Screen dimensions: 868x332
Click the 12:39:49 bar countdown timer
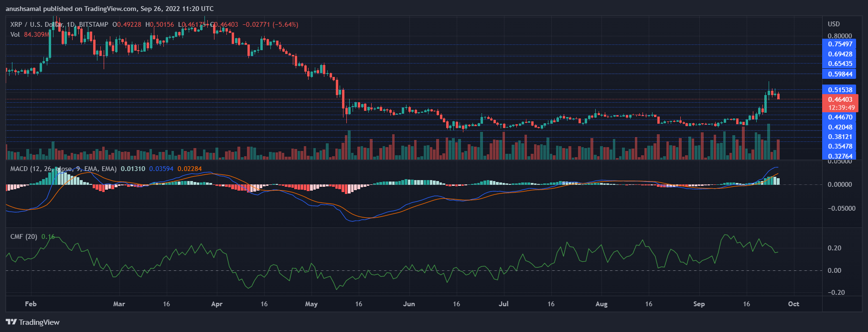841,108
